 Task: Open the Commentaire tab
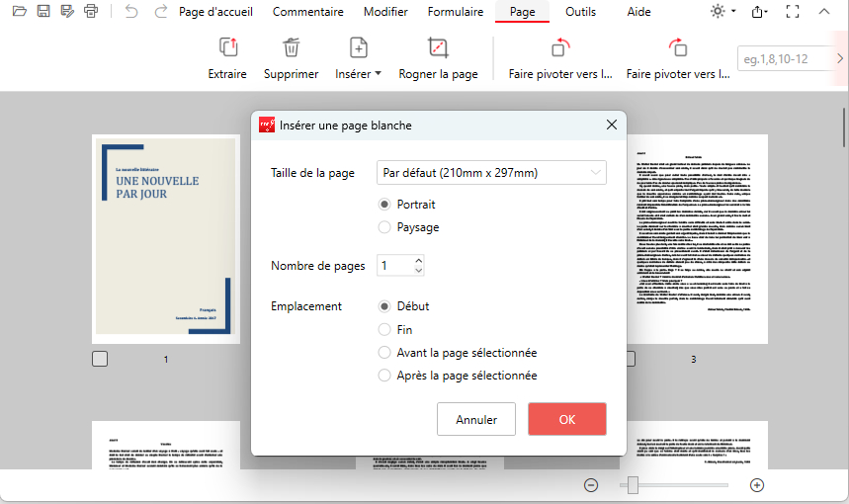click(x=308, y=12)
